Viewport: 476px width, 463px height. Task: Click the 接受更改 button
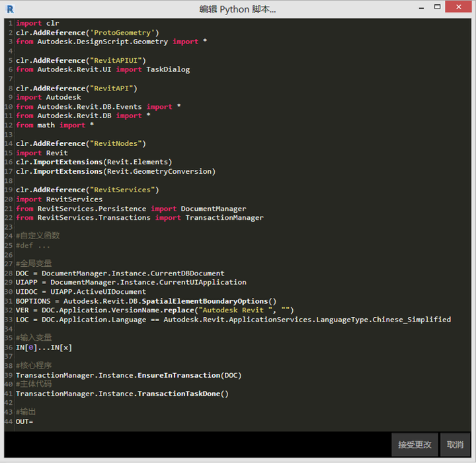point(415,445)
